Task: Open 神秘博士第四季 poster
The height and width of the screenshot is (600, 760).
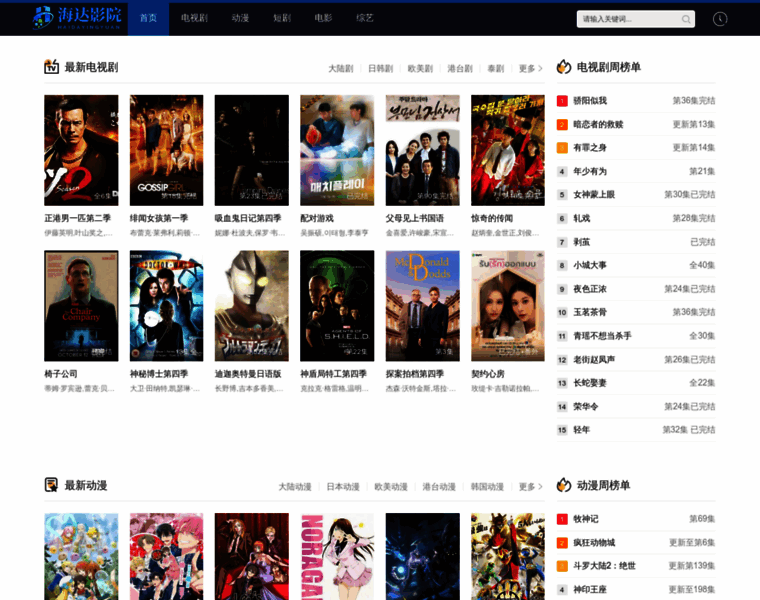Action: pyautogui.click(x=166, y=306)
